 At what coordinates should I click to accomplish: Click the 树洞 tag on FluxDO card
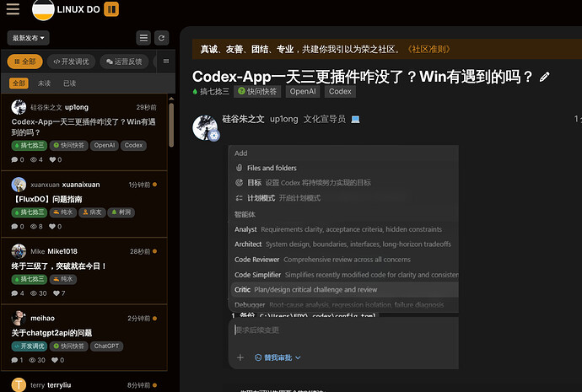coord(121,212)
